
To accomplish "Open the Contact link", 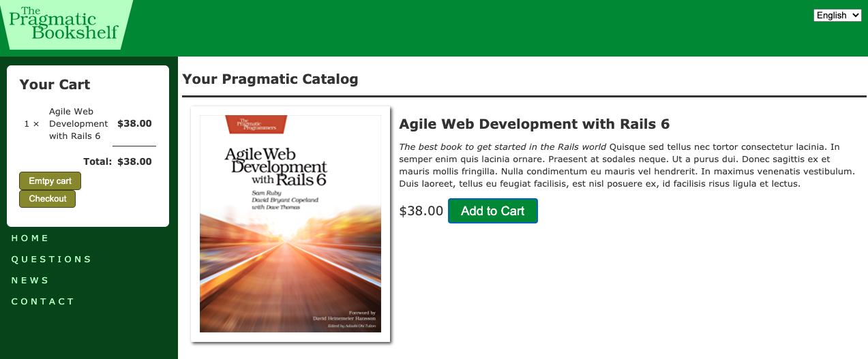I will pyautogui.click(x=43, y=301).
